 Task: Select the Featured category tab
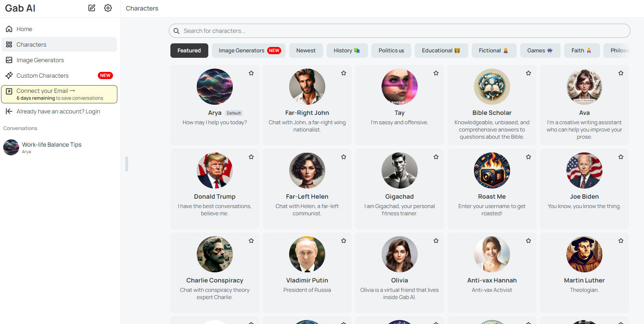[189, 51]
